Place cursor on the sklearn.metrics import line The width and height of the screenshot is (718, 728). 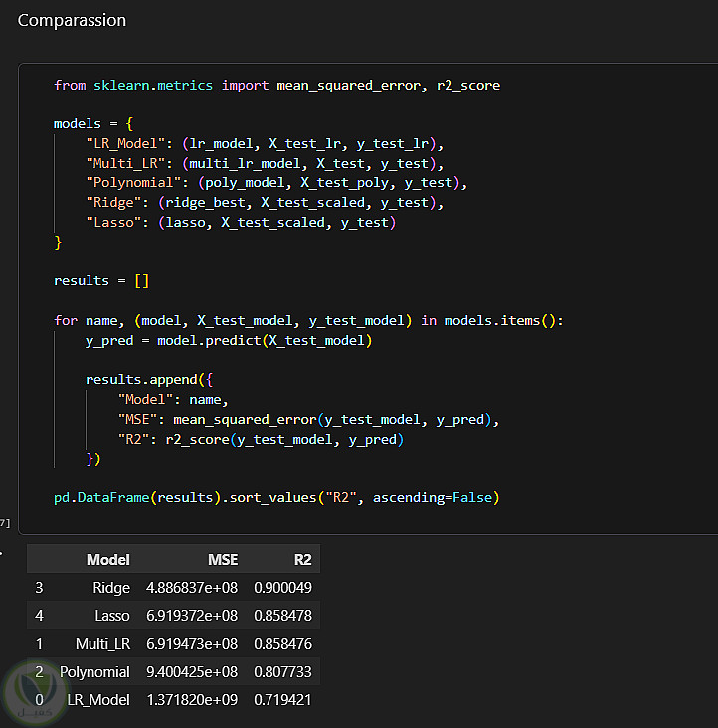(276, 85)
